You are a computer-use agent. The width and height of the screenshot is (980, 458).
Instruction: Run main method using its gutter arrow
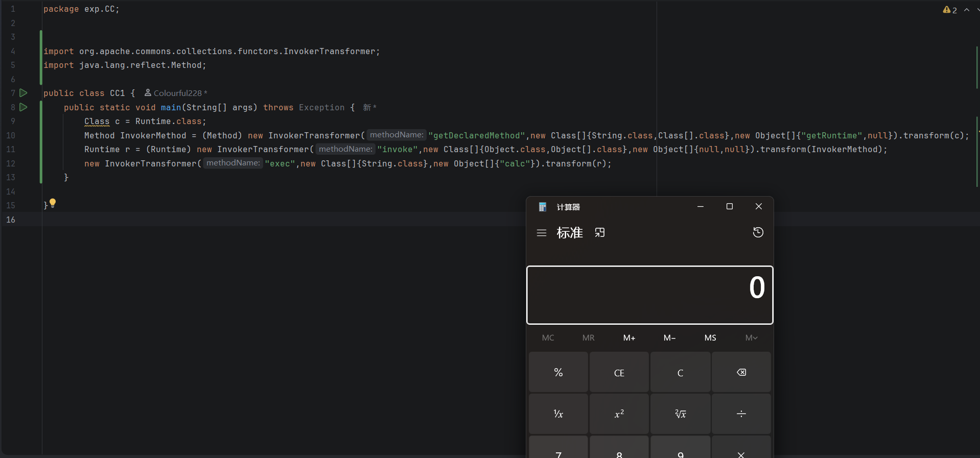(x=23, y=107)
